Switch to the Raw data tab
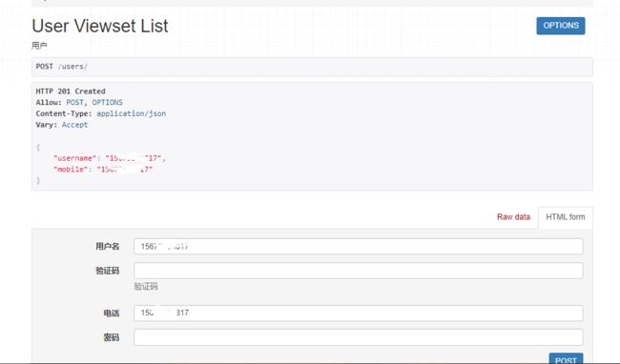The height and width of the screenshot is (364, 620). tap(513, 216)
